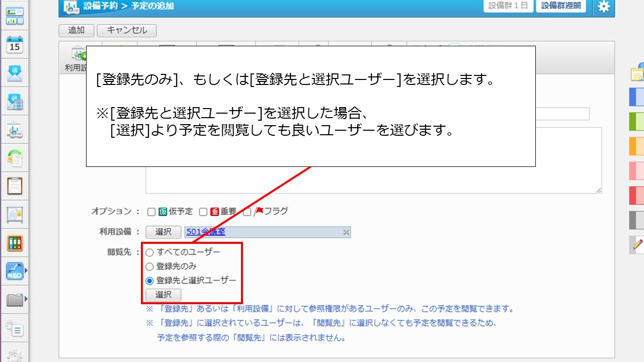The image size is (644, 362).
Task: Open the mail with database icon
Action: click(15, 102)
